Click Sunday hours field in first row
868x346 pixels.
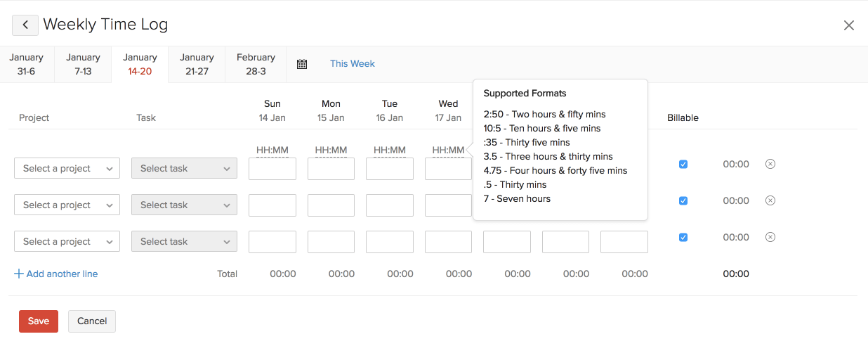pos(272,169)
